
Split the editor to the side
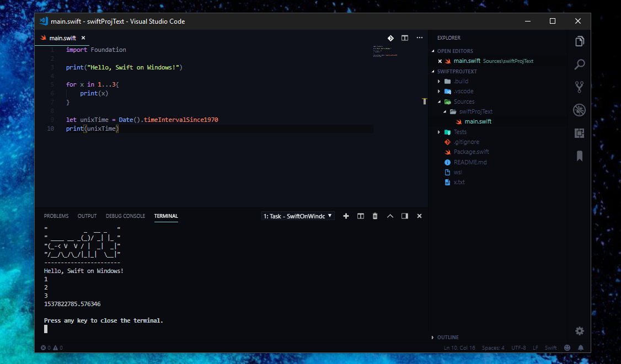[x=405, y=38]
